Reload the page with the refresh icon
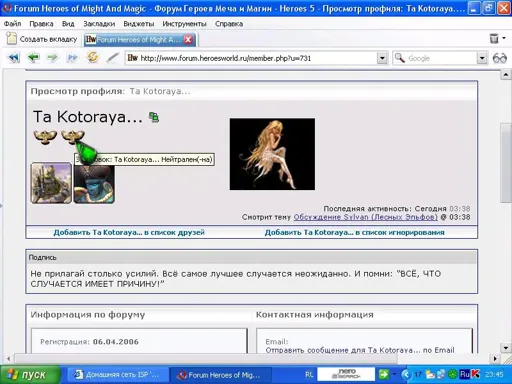Screen dimensions: 512x384 pyautogui.click(x=93, y=57)
